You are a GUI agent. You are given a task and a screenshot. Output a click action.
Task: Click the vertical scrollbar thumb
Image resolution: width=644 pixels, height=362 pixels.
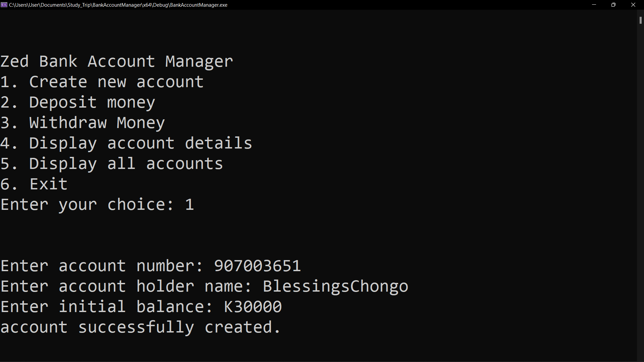640,20
